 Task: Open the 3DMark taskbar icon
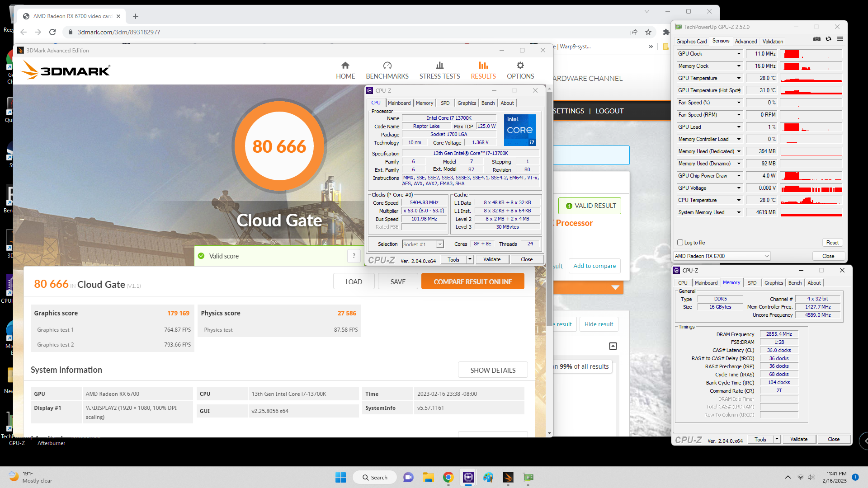[508, 477]
